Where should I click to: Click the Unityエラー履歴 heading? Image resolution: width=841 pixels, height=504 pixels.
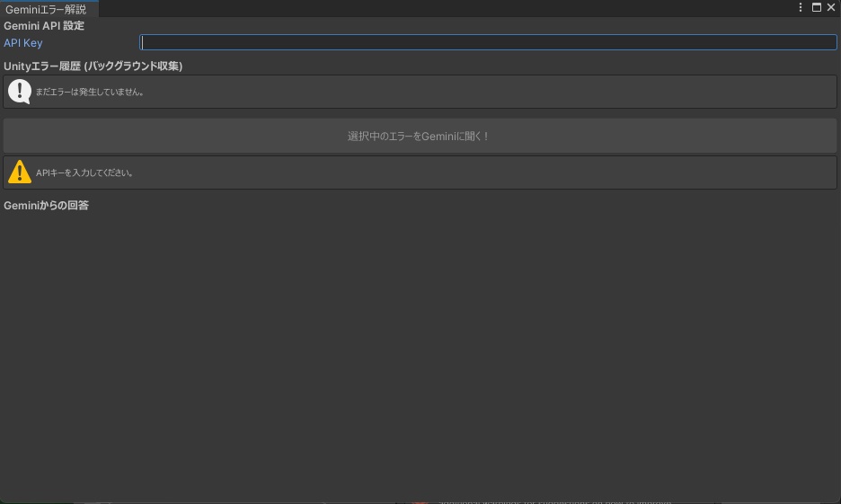[93, 66]
